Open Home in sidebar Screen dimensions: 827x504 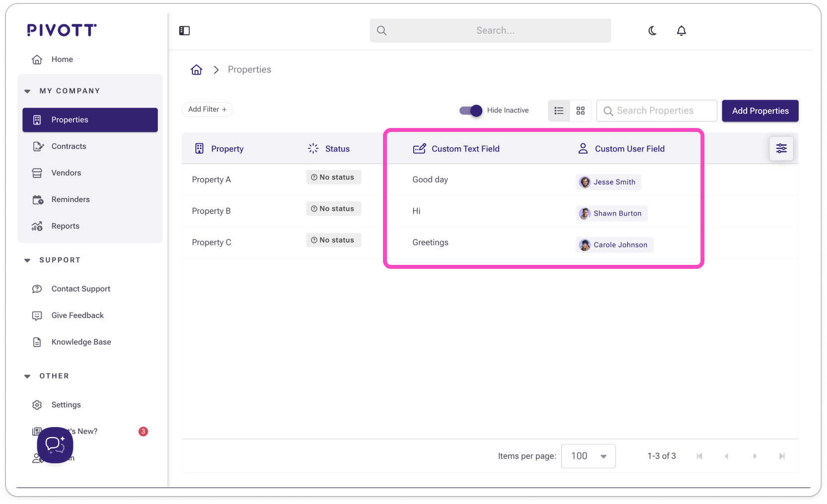pyautogui.click(x=90, y=60)
